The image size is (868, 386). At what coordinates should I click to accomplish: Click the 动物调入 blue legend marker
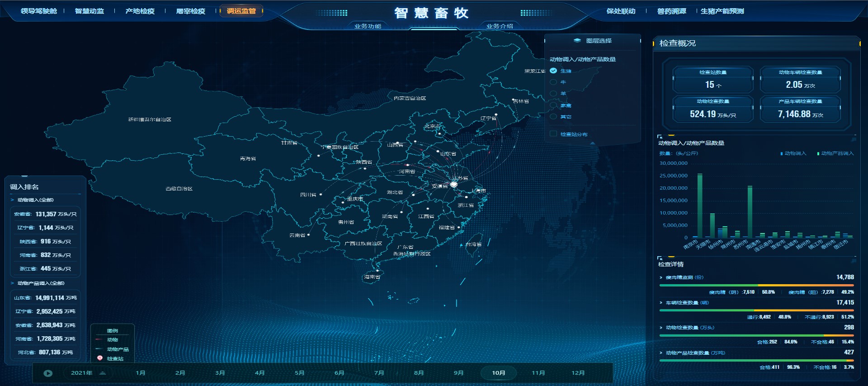click(782, 153)
